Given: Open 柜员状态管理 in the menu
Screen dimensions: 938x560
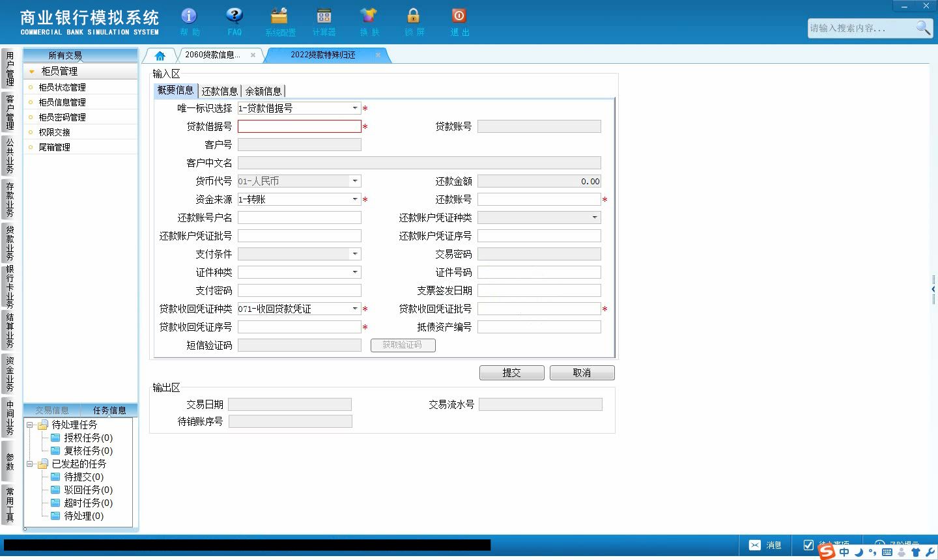Looking at the screenshot, I should (62, 87).
